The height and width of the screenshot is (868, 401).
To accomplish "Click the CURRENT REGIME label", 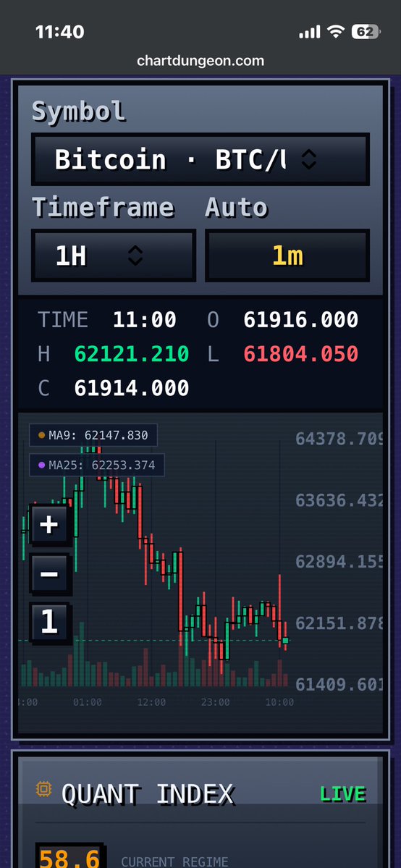I will tap(174, 862).
